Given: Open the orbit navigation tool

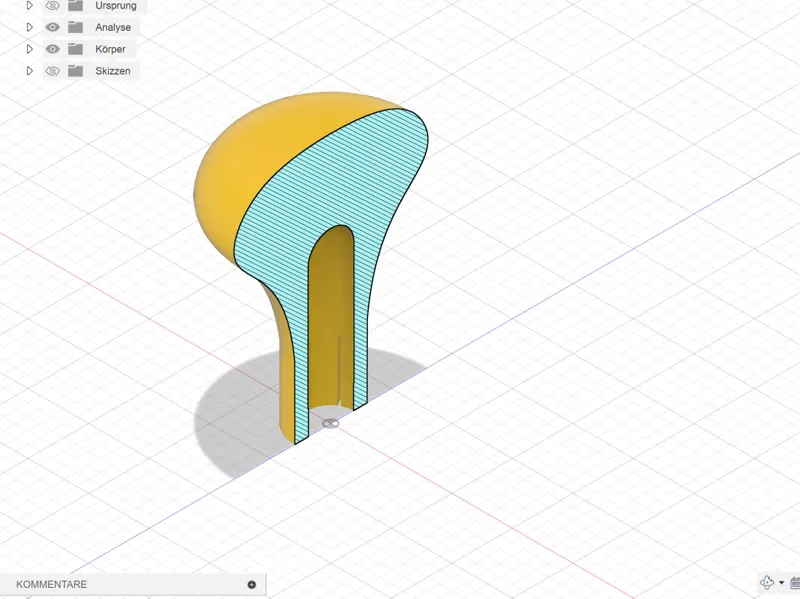Looking at the screenshot, I should point(767,583).
